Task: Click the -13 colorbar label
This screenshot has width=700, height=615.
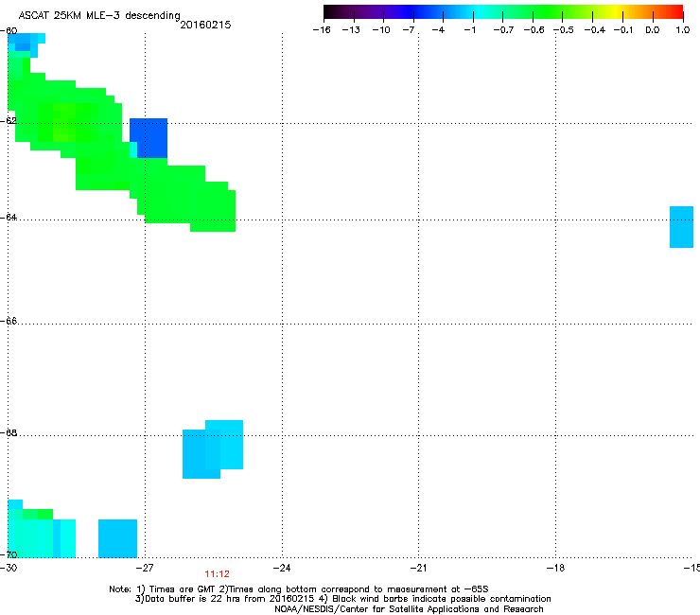Action: (351, 30)
